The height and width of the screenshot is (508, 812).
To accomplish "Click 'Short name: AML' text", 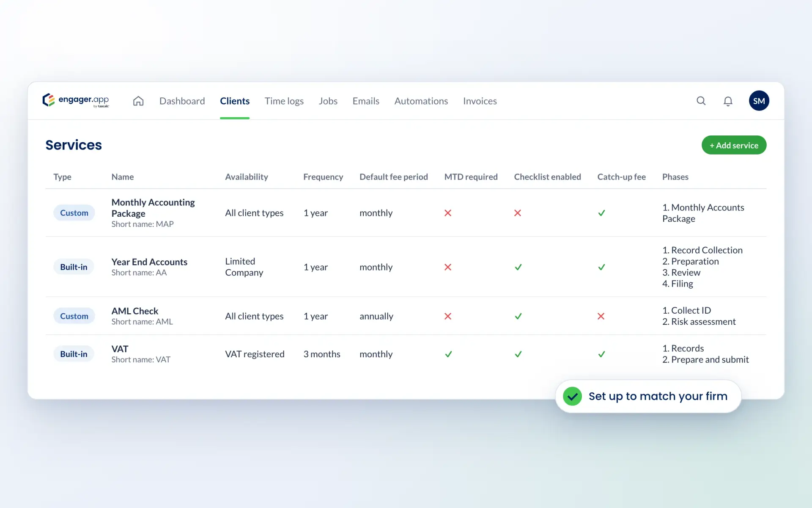I will [x=142, y=322].
